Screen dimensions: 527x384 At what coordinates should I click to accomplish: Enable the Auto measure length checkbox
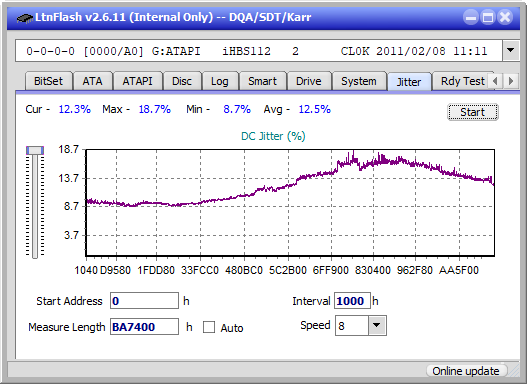click(209, 327)
